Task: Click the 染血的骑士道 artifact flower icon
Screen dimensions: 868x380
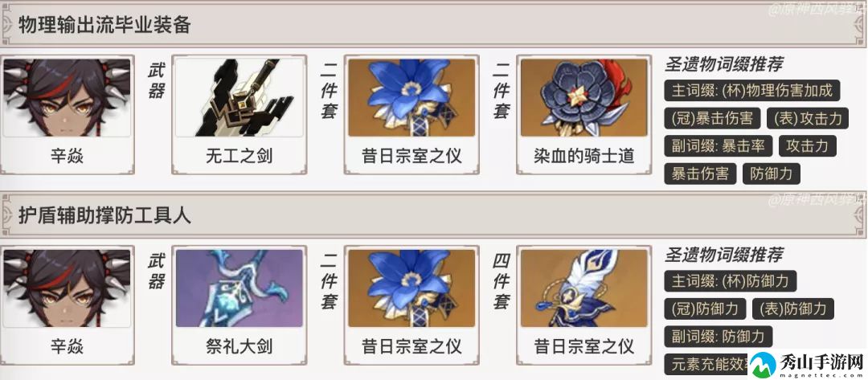Action: click(x=583, y=98)
